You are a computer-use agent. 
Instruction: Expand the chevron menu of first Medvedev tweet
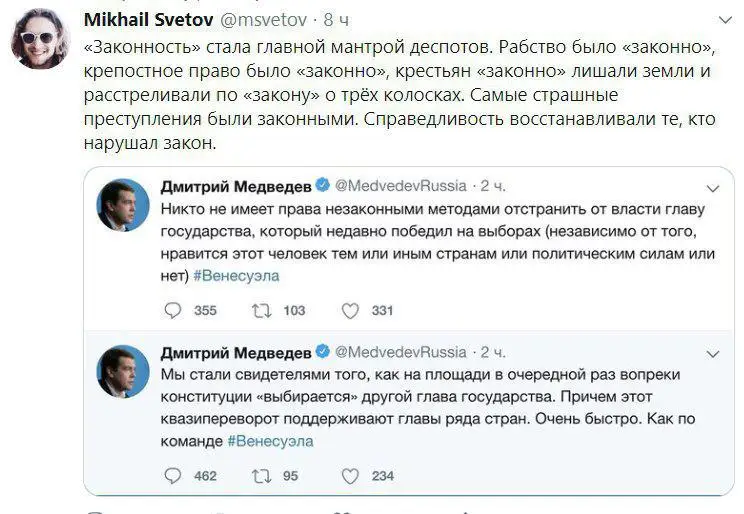pyautogui.click(x=713, y=188)
